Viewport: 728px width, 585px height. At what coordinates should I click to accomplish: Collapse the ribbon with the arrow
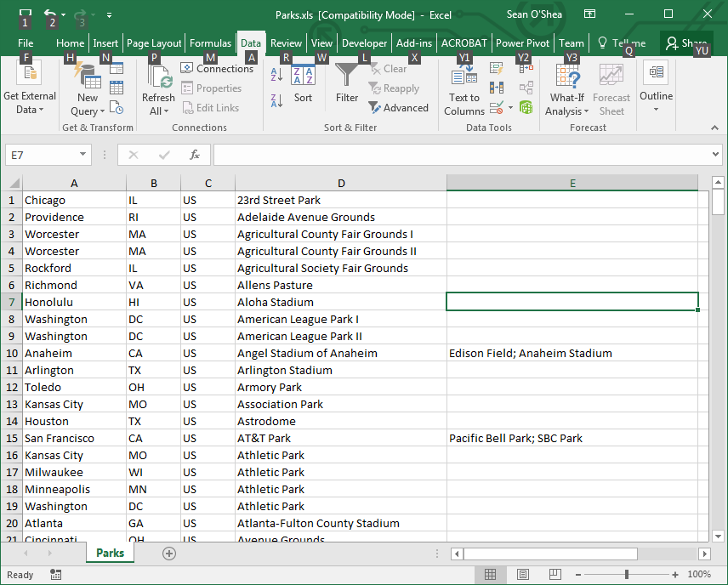pos(714,128)
